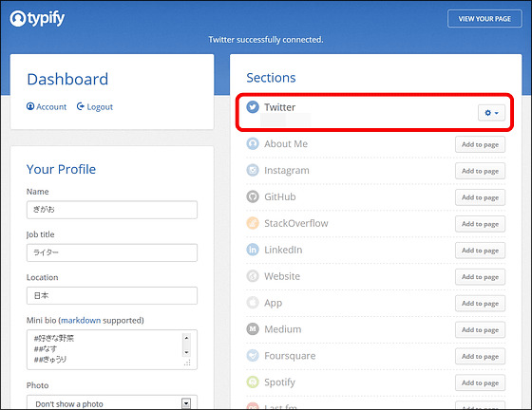
Task: Click the StackOverflow label
Action: (x=296, y=223)
